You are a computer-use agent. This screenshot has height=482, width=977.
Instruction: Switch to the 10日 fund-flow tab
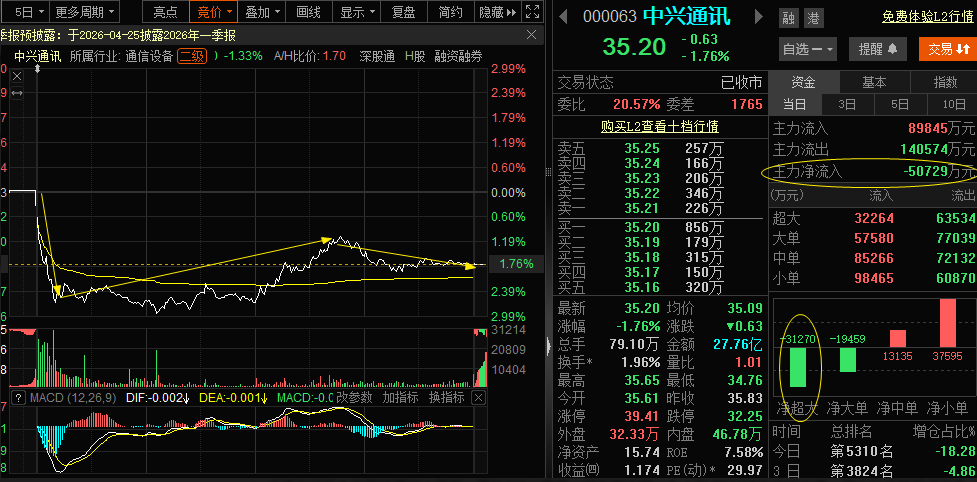(952, 104)
